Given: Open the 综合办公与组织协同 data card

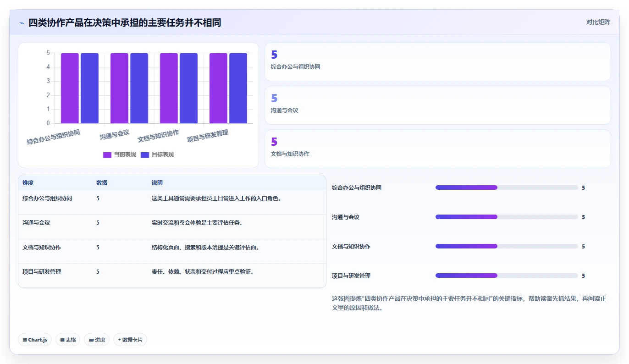Looking at the screenshot, I should [438, 62].
